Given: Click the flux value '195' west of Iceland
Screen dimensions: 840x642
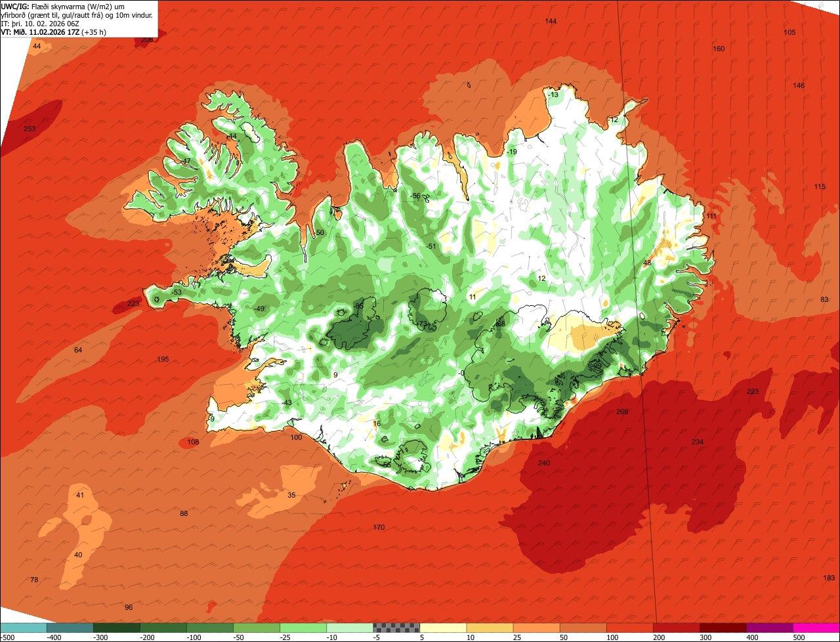Looking at the screenshot, I should (163, 359).
